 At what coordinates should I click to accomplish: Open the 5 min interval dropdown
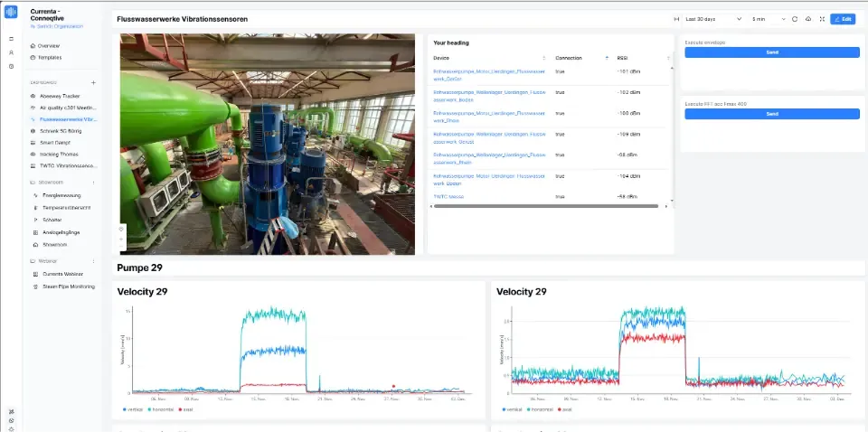769,19
